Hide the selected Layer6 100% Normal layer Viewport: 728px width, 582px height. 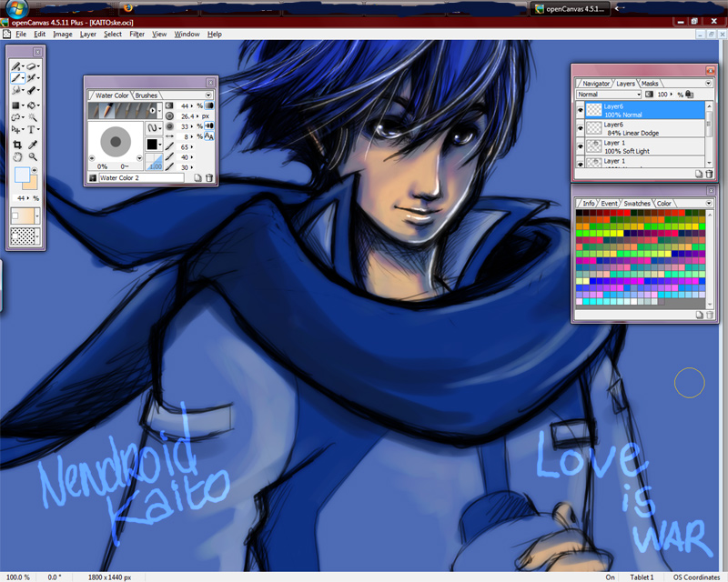tap(581, 110)
